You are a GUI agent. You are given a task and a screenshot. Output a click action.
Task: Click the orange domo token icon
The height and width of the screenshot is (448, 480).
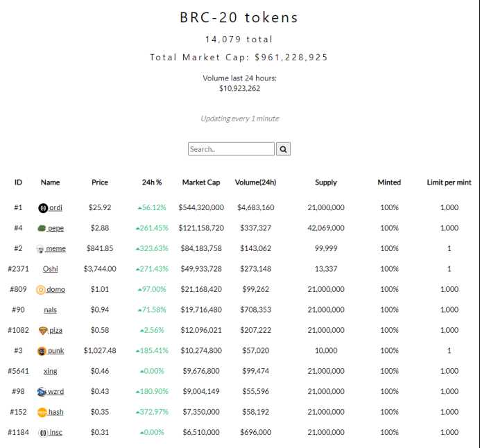point(41,290)
